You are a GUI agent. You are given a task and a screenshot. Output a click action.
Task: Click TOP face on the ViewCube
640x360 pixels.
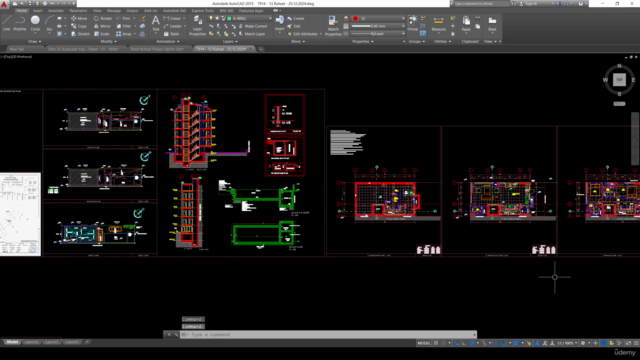[x=619, y=80]
